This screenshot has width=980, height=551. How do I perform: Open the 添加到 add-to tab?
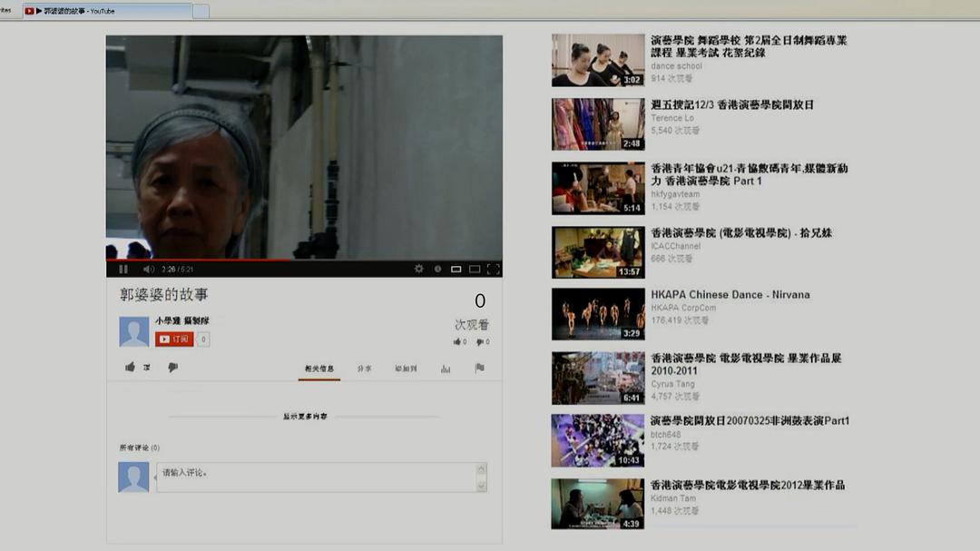[406, 369]
